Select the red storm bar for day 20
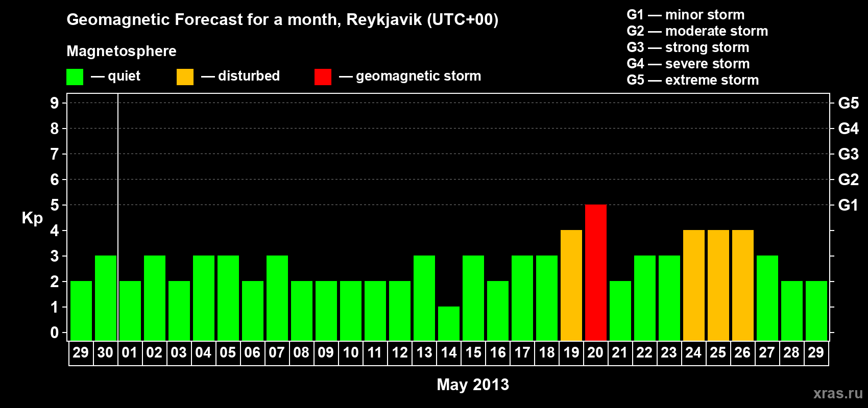868x408 pixels. coord(596,272)
